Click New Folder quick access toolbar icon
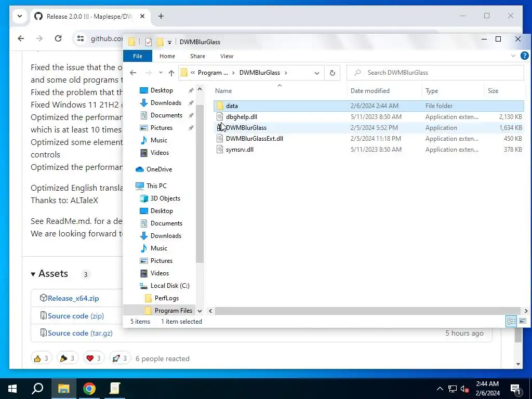The height and width of the screenshot is (399, 532). [160, 42]
